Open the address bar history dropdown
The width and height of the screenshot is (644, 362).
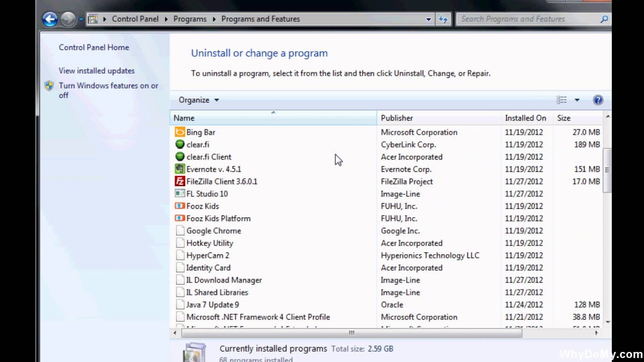tap(429, 19)
